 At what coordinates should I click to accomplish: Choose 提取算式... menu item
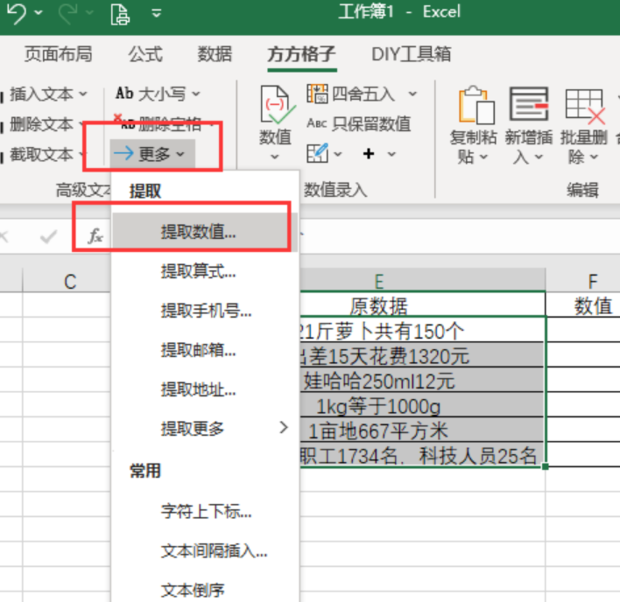(x=204, y=272)
